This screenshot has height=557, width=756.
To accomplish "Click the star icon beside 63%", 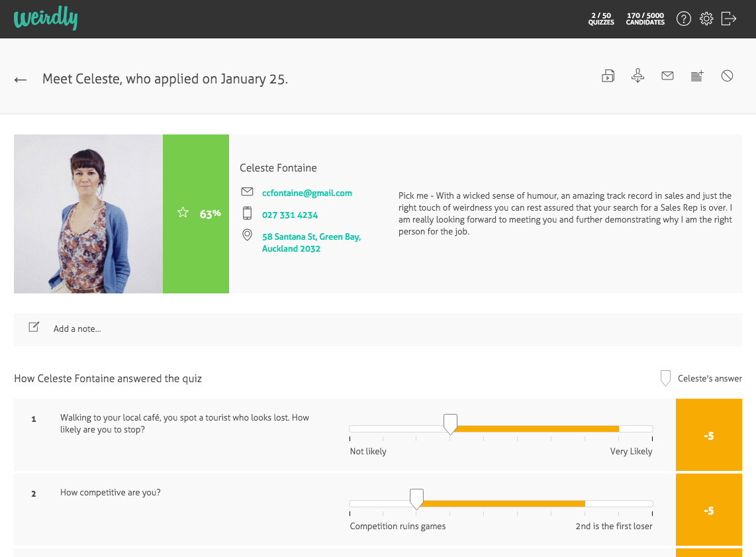I will tap(183, 213).
